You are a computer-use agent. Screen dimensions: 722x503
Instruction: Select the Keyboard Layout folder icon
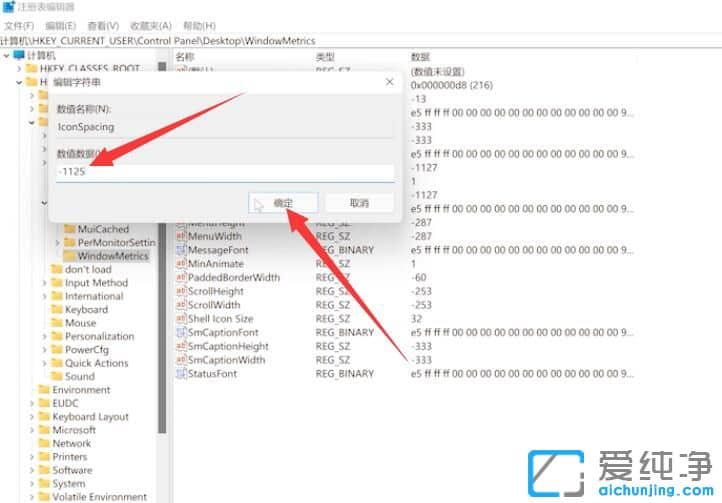(44, 416)
